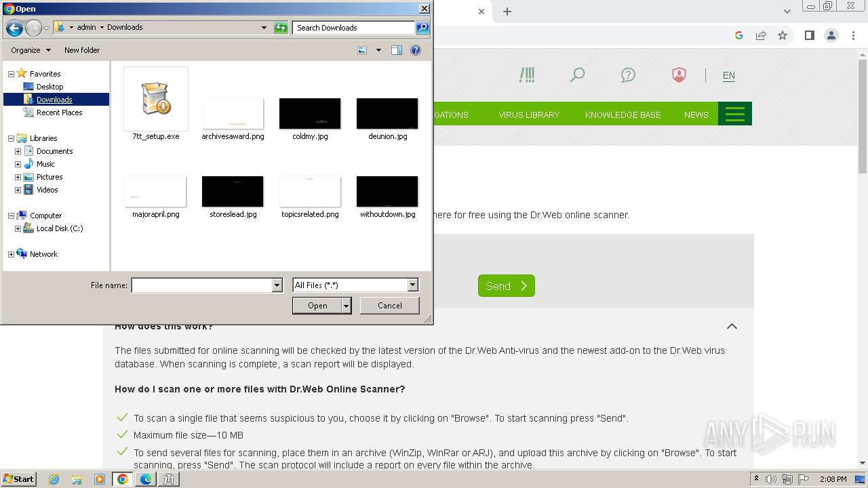
Task: Open Microsoft Edge from taskbar
Action: pyautogui.click(x=145, y=479)
